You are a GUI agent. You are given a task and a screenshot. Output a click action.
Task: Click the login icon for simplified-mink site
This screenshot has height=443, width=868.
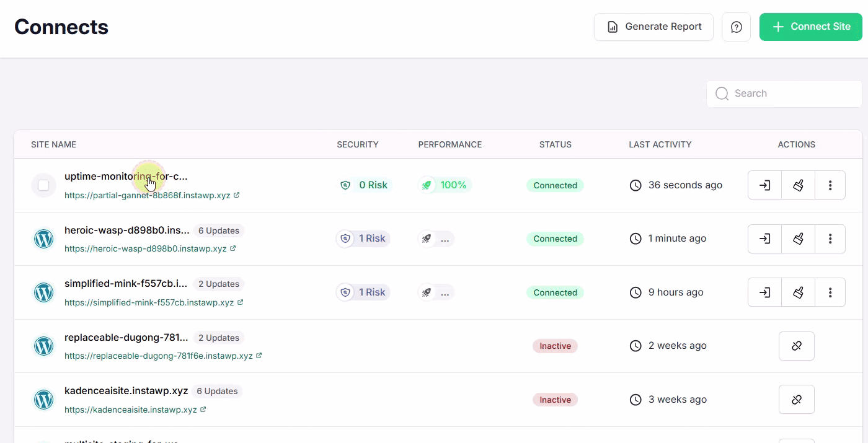pyautogui.click(x=765, y=292)
